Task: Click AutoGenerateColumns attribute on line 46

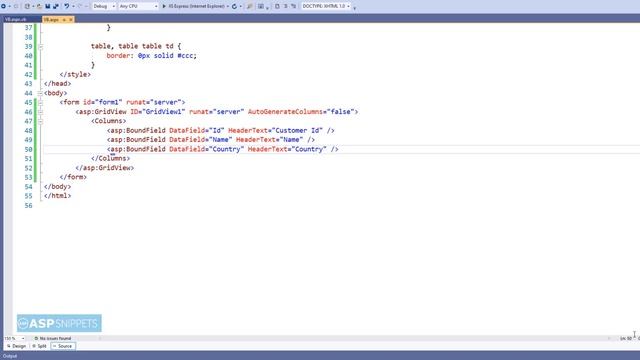Action: pyautogui.click(x=285, y=112)
